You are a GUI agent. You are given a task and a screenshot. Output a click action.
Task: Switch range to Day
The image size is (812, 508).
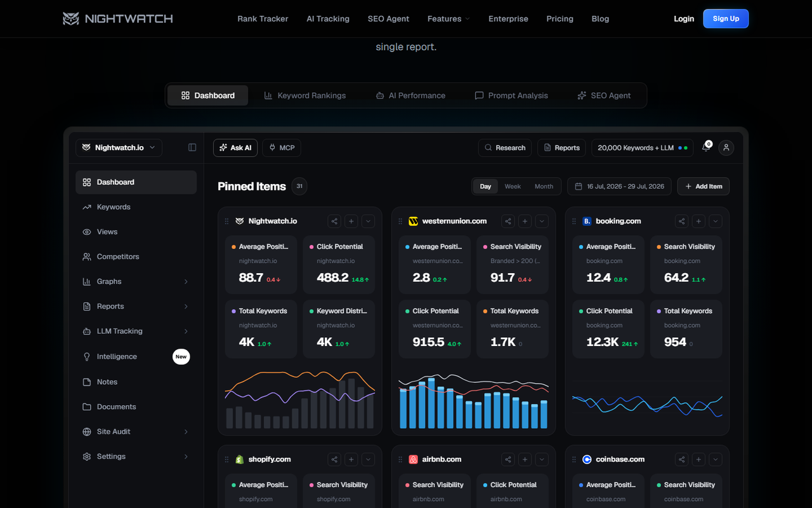(x=485, y=186)
